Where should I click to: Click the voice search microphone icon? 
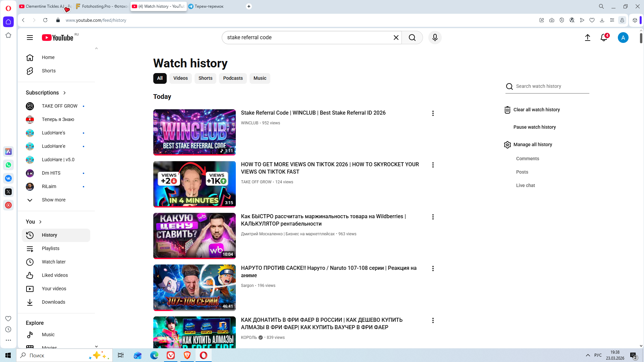[435, 38]
